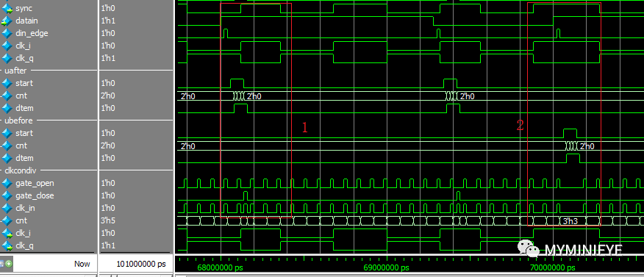Click the 3'h5 value in the value column

point(108,220)
